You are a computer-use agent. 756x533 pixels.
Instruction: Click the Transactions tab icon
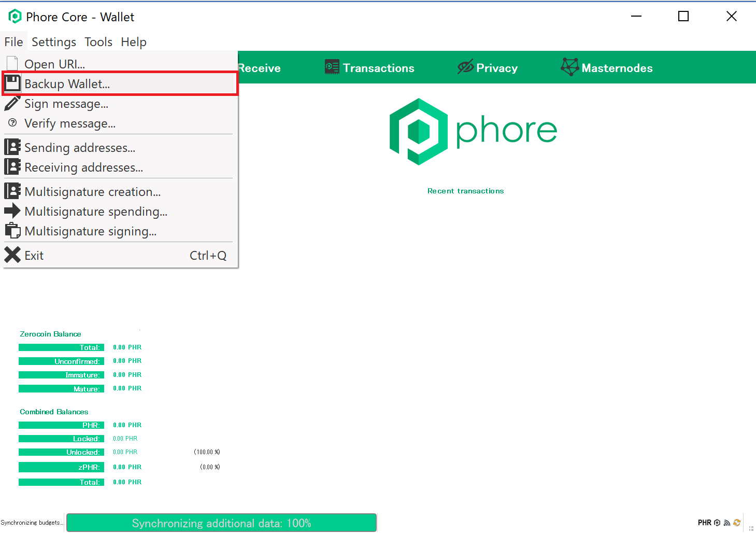(x=332, y=67)
